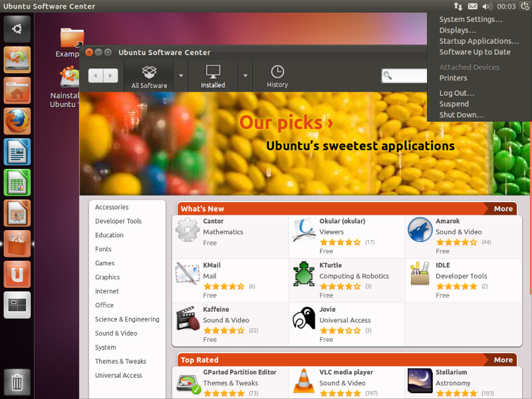Click the KMail envelope icon
Viewport: 532px width, 399px height.
(188, 273)
